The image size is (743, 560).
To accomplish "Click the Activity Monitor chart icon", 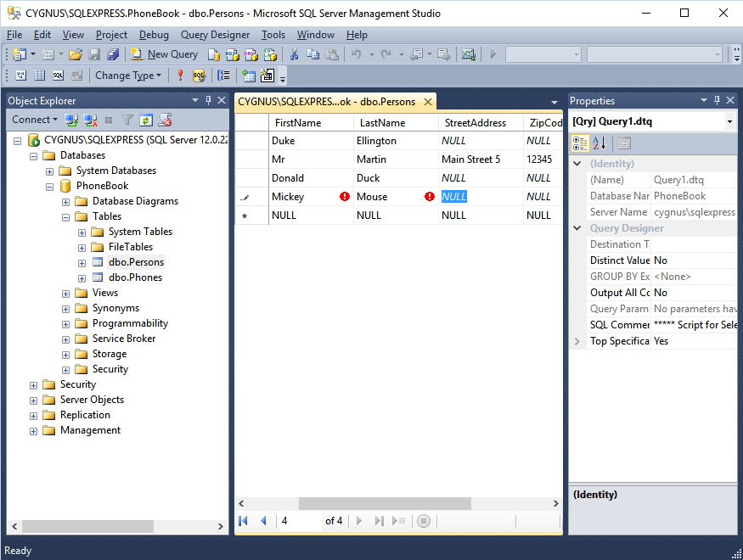I will click(469, 54).
